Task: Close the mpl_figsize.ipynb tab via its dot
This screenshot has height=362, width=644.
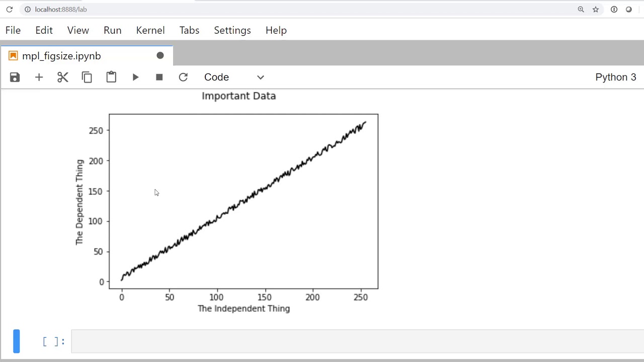Action: (160, 56)
